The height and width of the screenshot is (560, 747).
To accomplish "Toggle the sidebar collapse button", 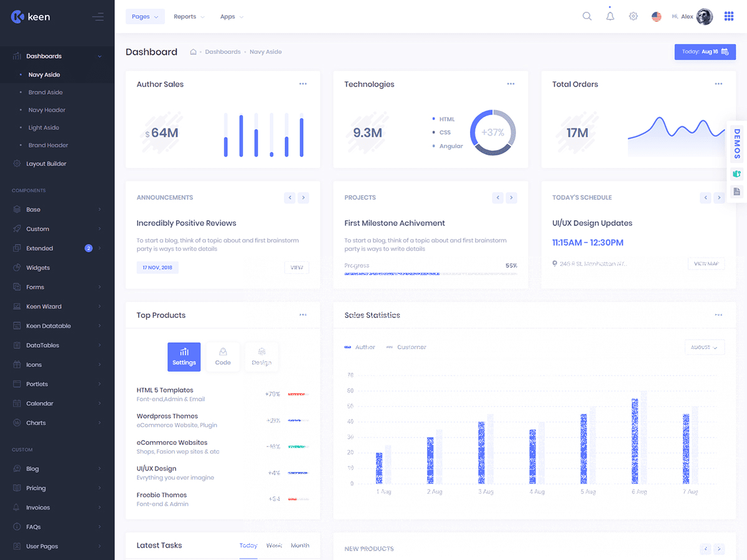I will click(x=98, y=17).
